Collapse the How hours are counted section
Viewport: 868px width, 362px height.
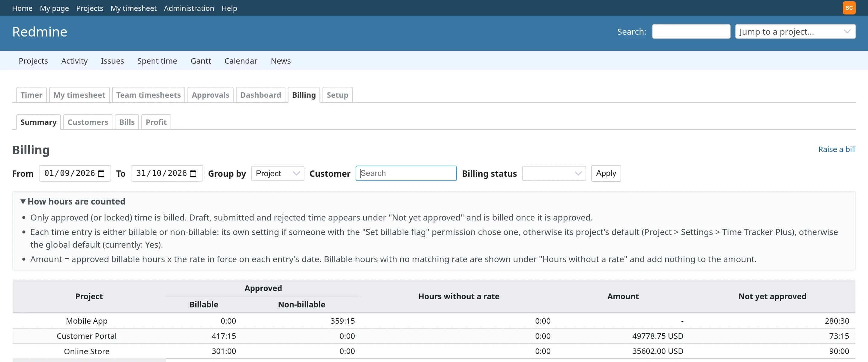[72, 202]
